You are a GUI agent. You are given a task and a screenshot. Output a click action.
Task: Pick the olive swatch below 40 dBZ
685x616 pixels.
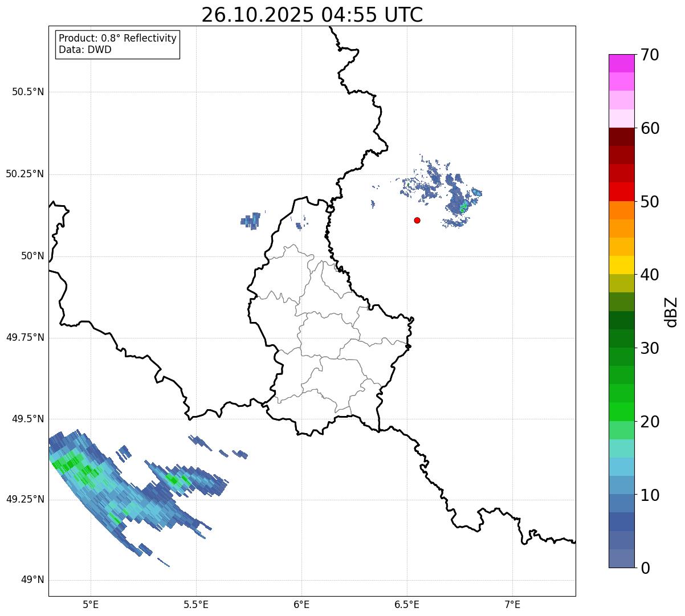coord(621,283)
